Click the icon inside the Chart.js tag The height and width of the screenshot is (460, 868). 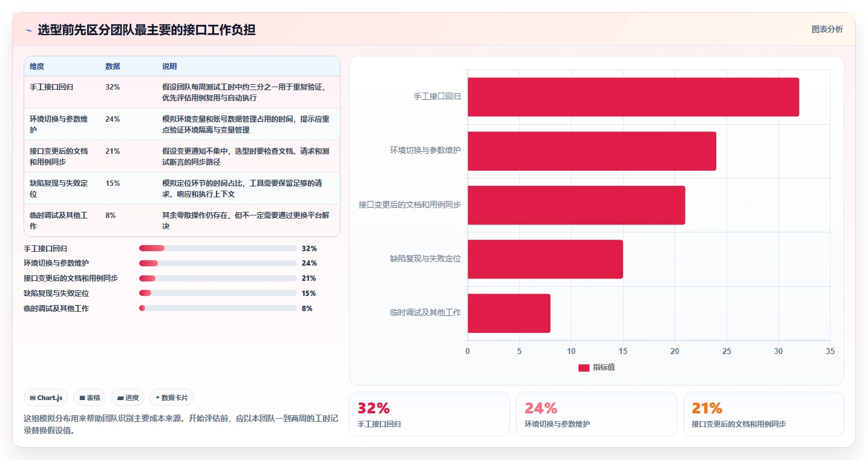coord(33,398)
